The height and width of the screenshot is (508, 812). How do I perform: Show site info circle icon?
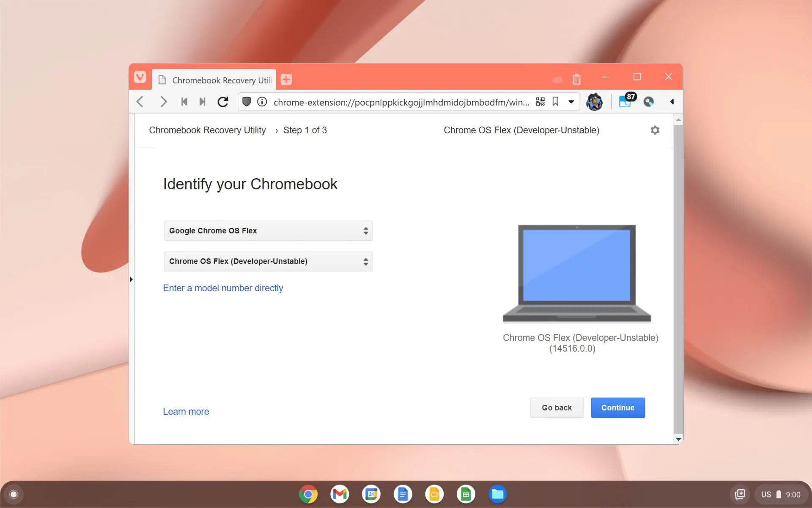point(262,102)
